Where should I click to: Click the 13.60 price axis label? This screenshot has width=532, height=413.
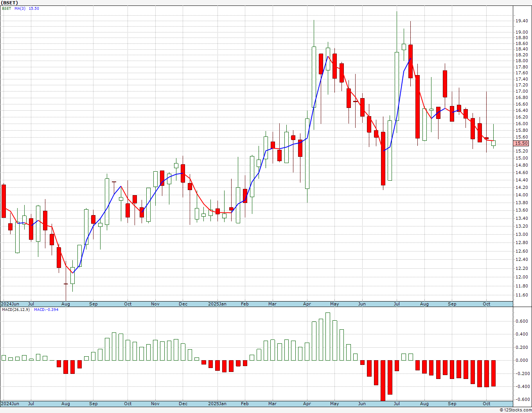click(521, 210)
